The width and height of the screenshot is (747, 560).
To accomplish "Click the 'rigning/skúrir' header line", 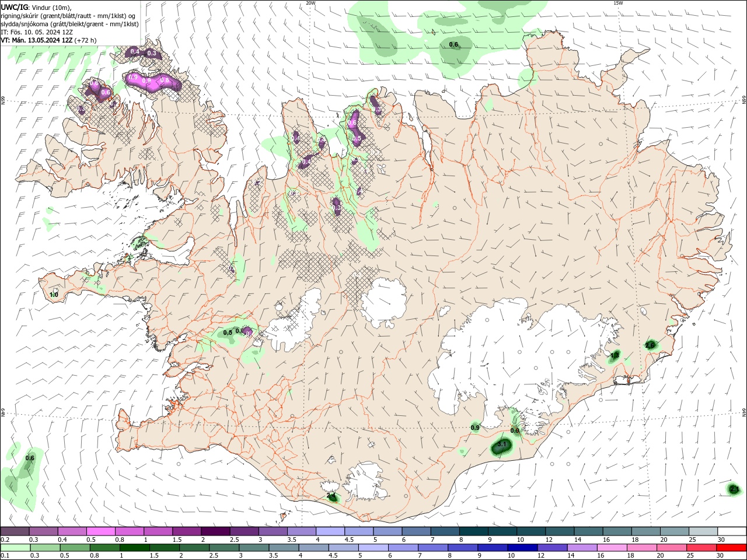I will pos(68,16).
